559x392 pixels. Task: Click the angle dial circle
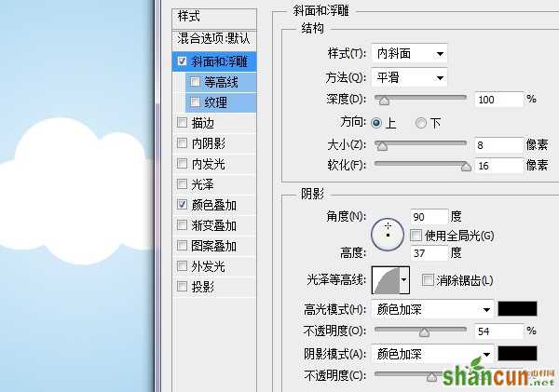coord(388,235)
